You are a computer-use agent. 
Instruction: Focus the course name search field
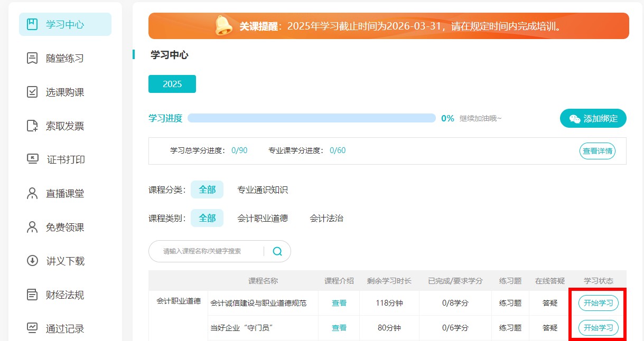(211, 251)
